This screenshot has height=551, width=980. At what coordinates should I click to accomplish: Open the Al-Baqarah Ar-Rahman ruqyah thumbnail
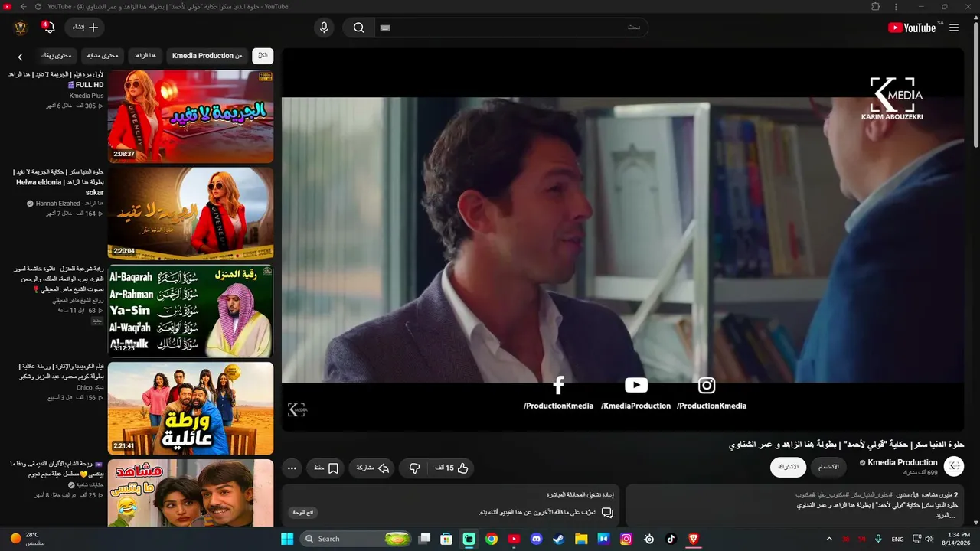tap(191, 311)
